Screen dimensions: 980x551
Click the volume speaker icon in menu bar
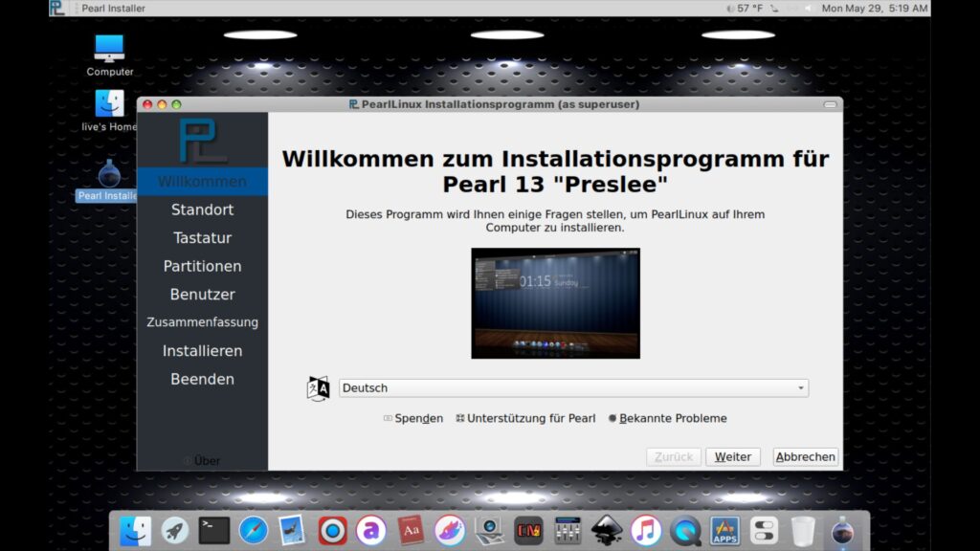tap(808, 8)
